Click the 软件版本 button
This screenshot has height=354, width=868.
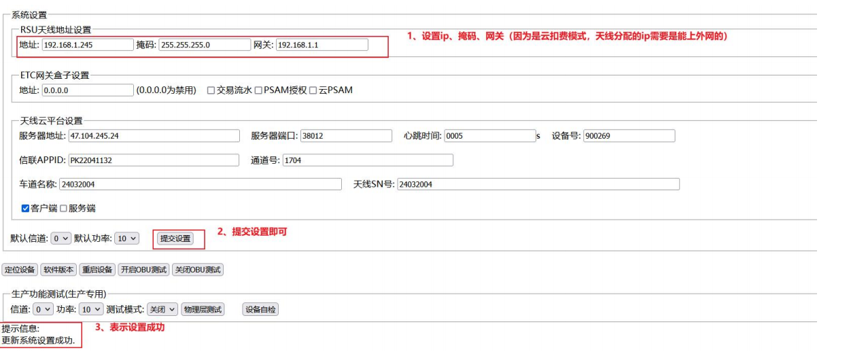(x=58, y=270)
